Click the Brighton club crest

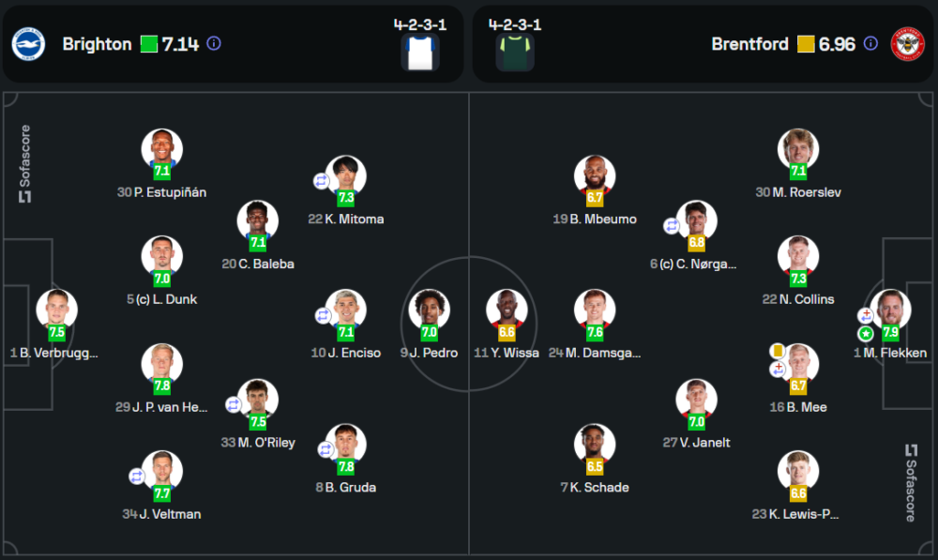coord(28,44)
